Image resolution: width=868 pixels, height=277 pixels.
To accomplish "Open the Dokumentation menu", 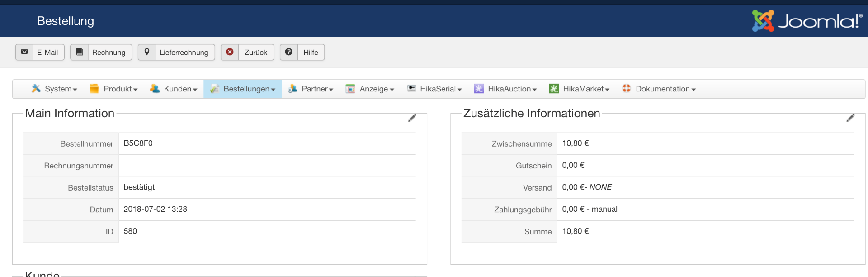I will [x=659, y=89].
